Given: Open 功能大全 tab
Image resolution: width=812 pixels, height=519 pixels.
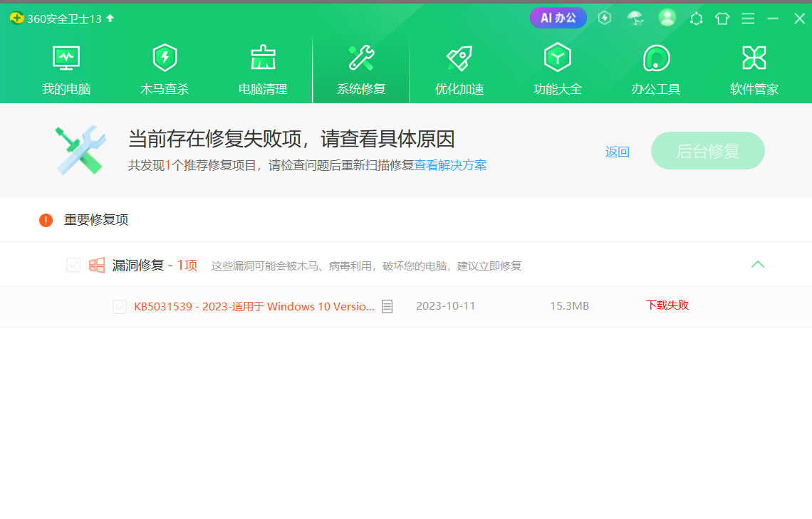Looking at the screenshot, I should pos(558,70).
